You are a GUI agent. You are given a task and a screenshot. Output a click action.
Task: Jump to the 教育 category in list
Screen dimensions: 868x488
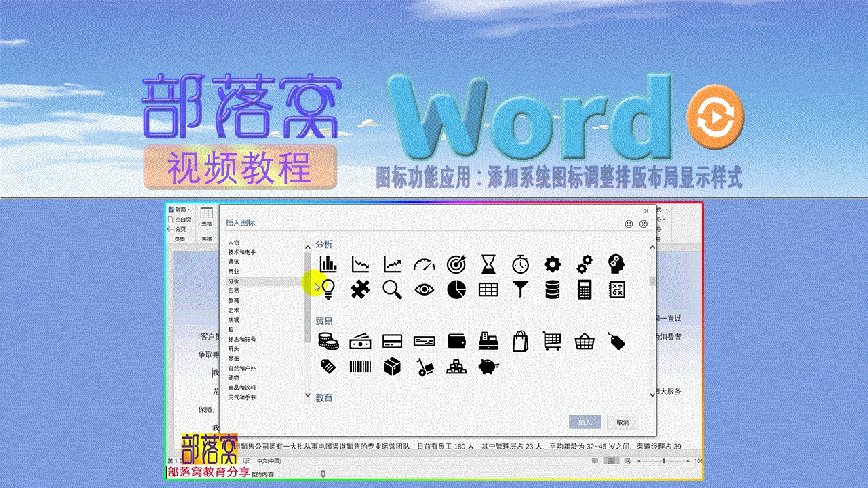click(233, 300)
